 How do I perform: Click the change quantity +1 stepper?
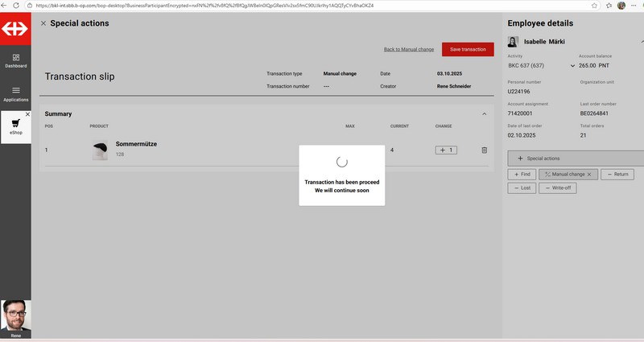(x=445, y=150)
